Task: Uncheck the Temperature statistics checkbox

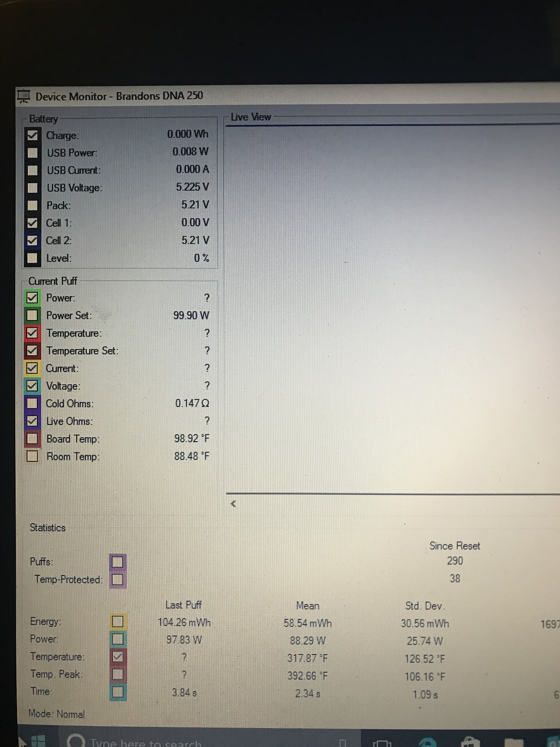Action: click(x=118, y=656)
